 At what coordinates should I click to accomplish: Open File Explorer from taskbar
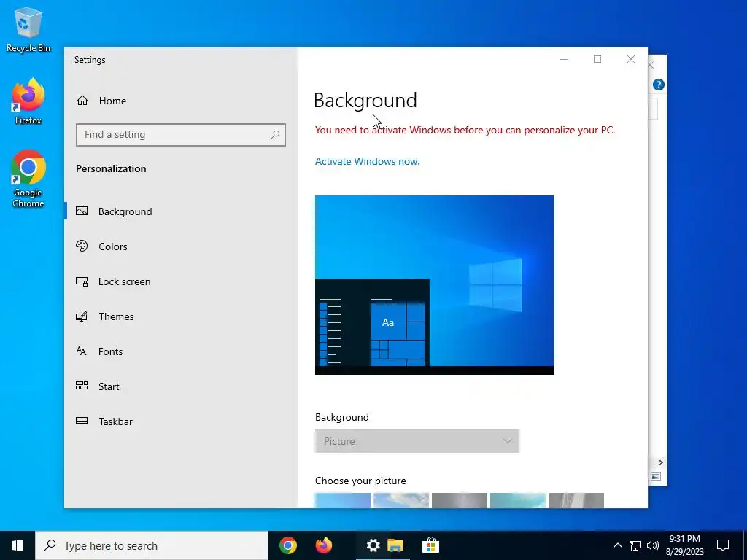click(x=395, y=545)
